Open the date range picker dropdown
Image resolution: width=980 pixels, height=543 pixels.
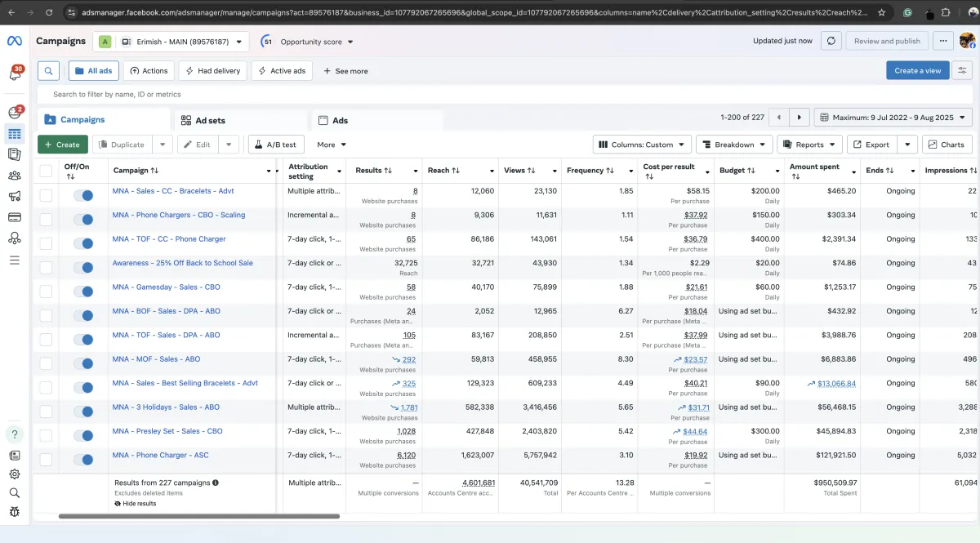click(893, 118)
